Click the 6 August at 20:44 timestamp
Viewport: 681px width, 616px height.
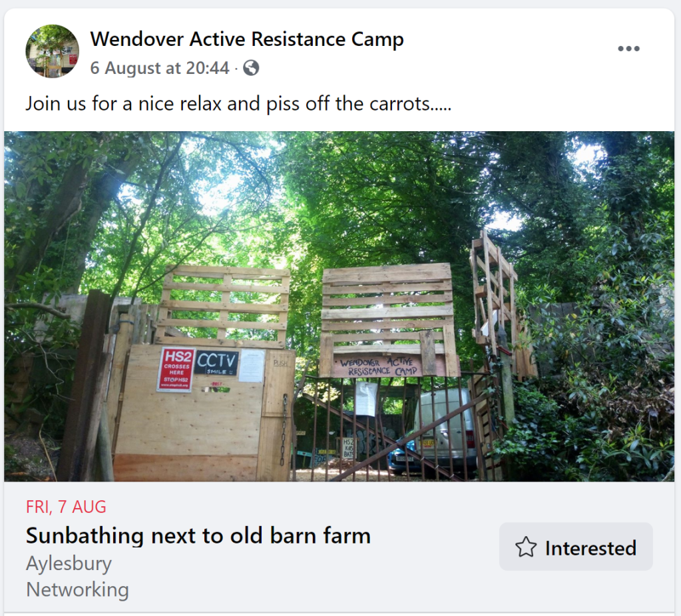160,68
